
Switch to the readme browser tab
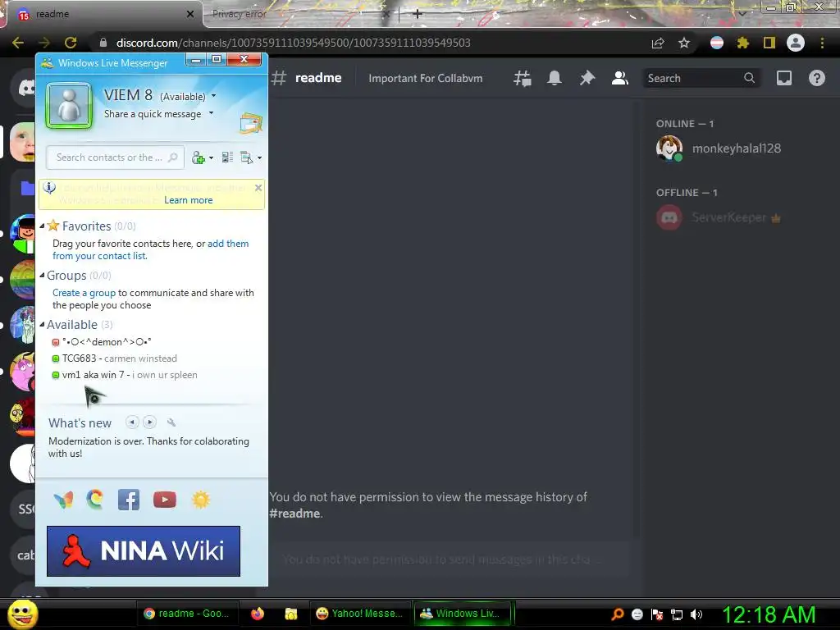point(102,14)
